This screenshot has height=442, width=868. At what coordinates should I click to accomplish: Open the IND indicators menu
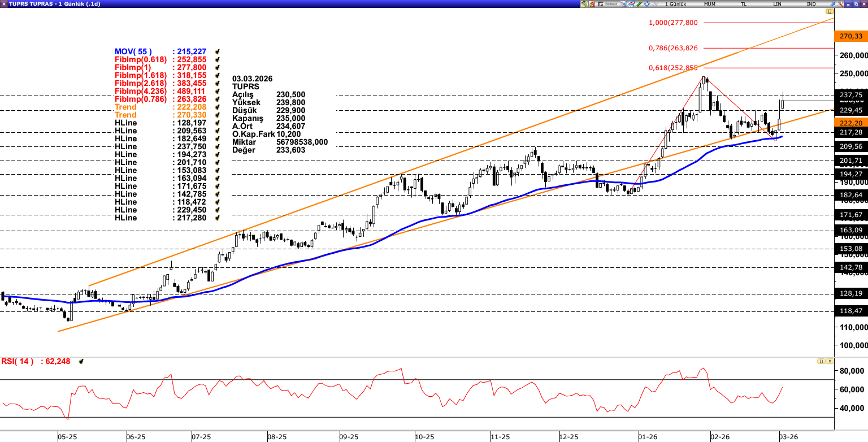point(811,4)
